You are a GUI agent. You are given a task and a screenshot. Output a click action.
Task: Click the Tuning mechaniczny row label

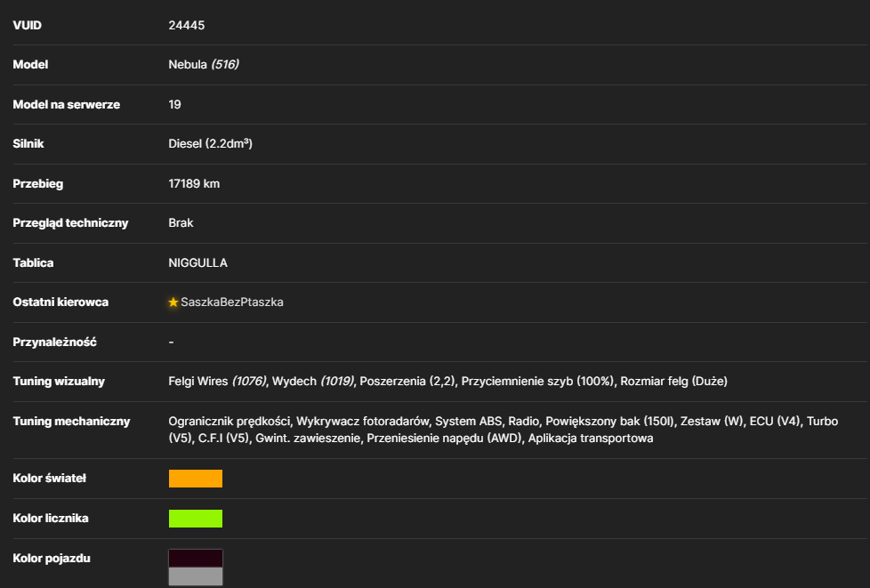point(71,422)
